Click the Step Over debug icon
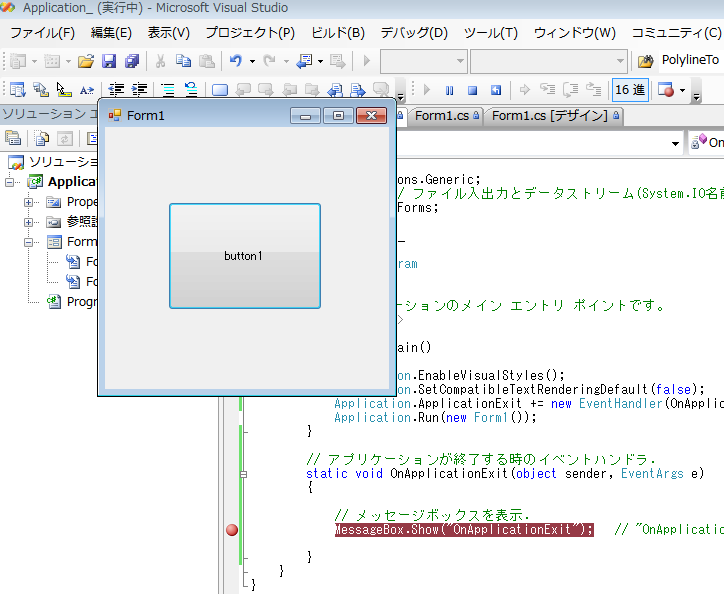 (x=571, y=90)
